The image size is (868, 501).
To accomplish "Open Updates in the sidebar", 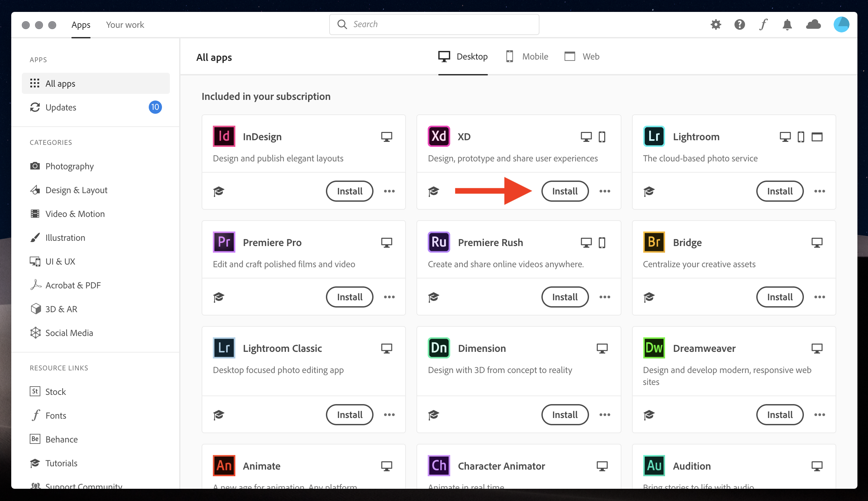I will 61,107.
